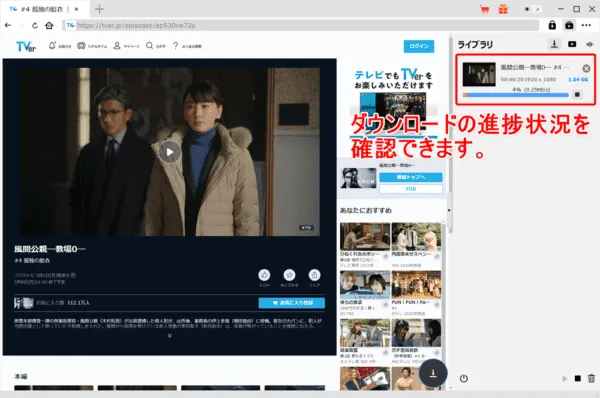Click the star watch-later icon

click(x=289, y=275)
